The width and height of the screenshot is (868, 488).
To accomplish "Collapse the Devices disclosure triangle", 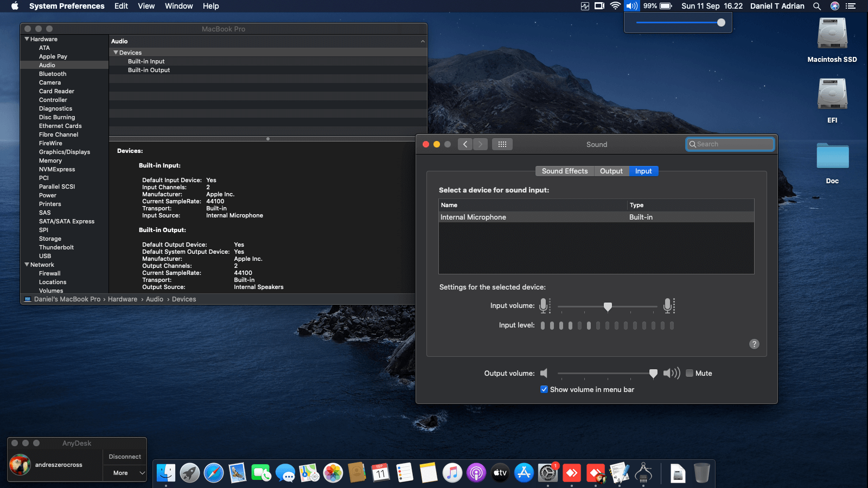I will pos(116,53).
